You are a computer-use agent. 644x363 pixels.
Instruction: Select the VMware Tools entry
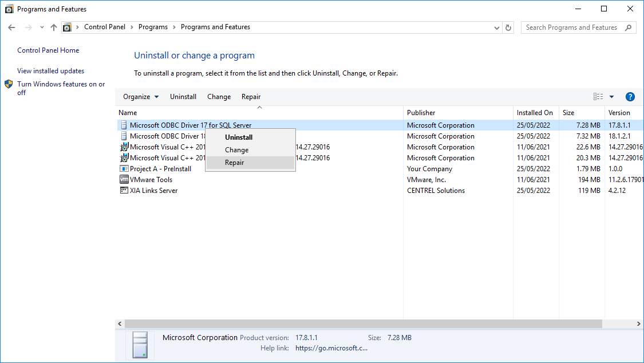pos(151,179)
